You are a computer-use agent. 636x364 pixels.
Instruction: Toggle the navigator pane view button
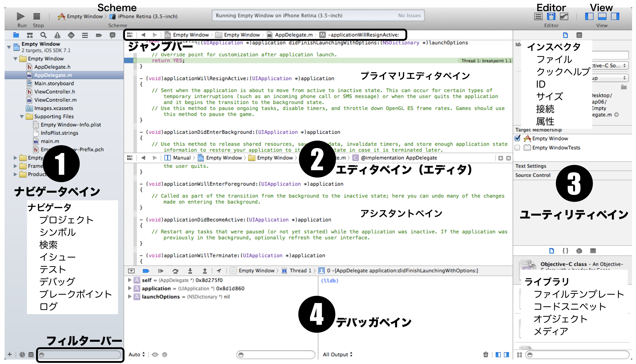tap(589, 17)
